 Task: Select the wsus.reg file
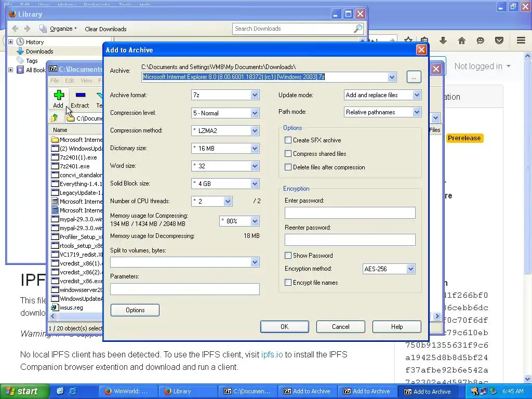[71, 308]
